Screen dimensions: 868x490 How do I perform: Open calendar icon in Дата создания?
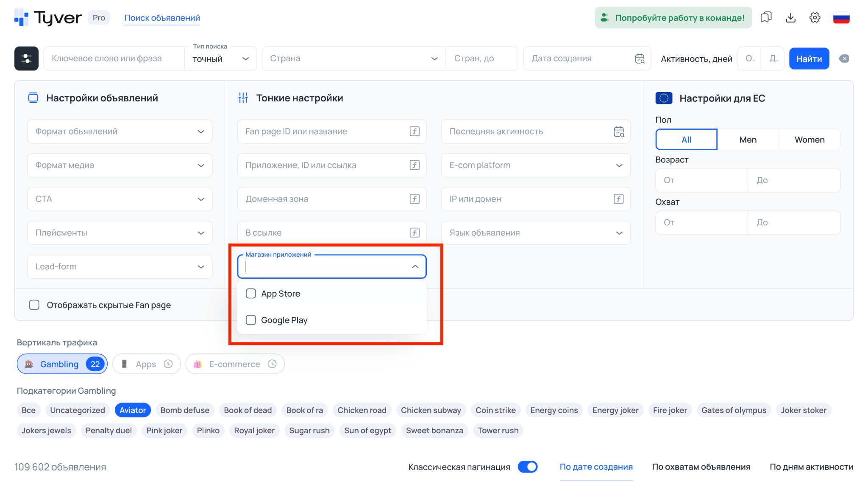click(x=640, y=59)
